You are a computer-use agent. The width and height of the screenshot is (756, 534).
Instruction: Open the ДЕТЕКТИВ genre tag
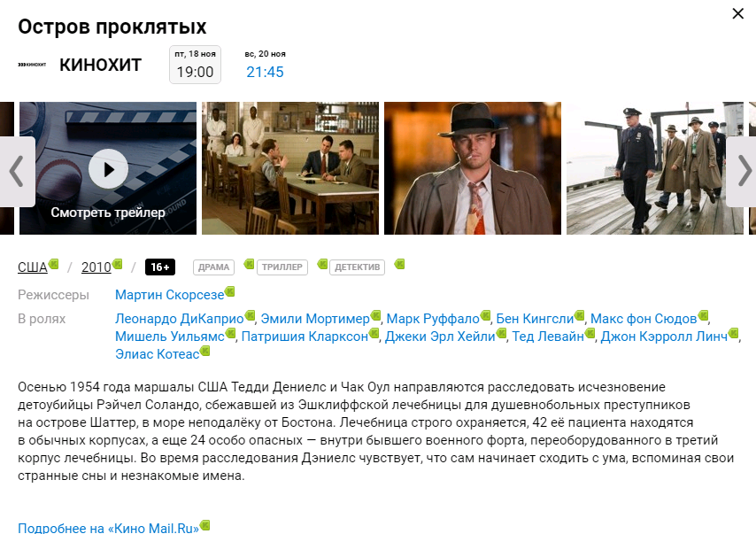click(x=357, y=267)
